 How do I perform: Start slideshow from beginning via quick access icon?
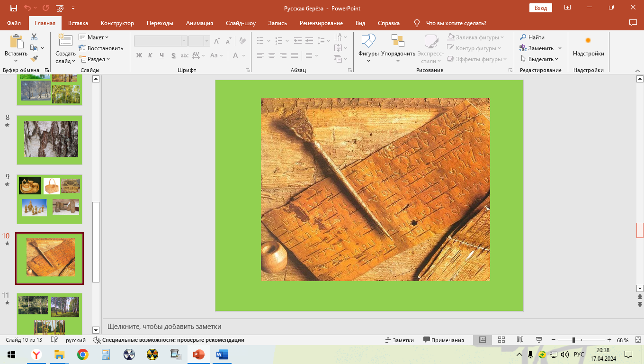(x=60, y=8)
